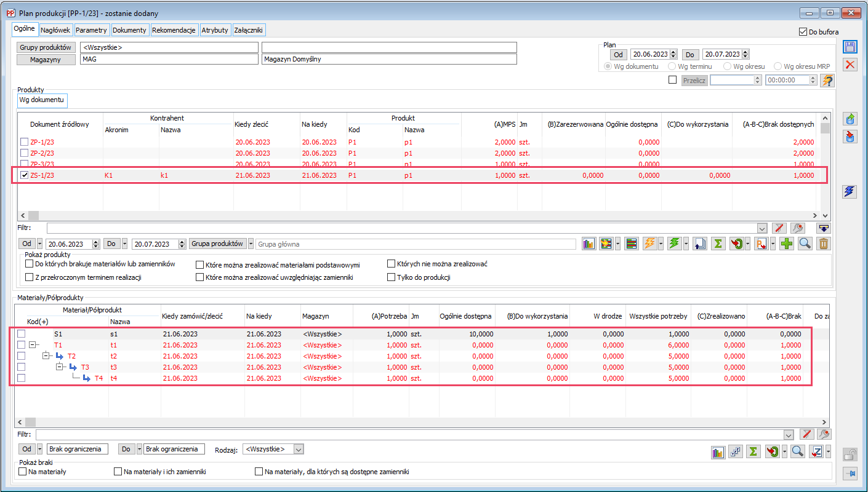Switch to the Nagłówek tab

click(x=56, y=30)
